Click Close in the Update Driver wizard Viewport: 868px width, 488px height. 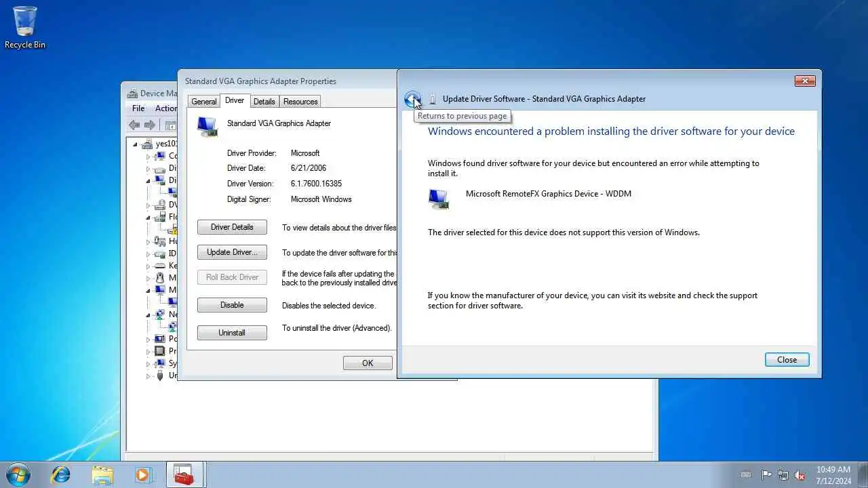(787, 360)
